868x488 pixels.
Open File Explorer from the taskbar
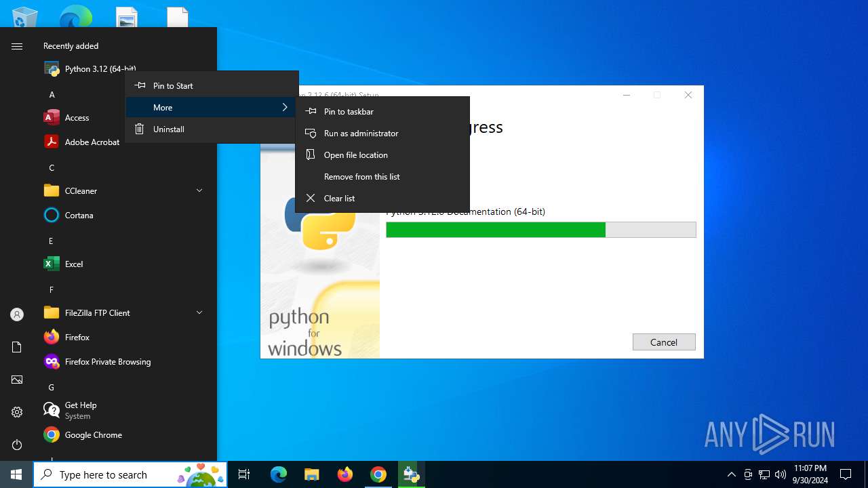(x=312, y=474)
